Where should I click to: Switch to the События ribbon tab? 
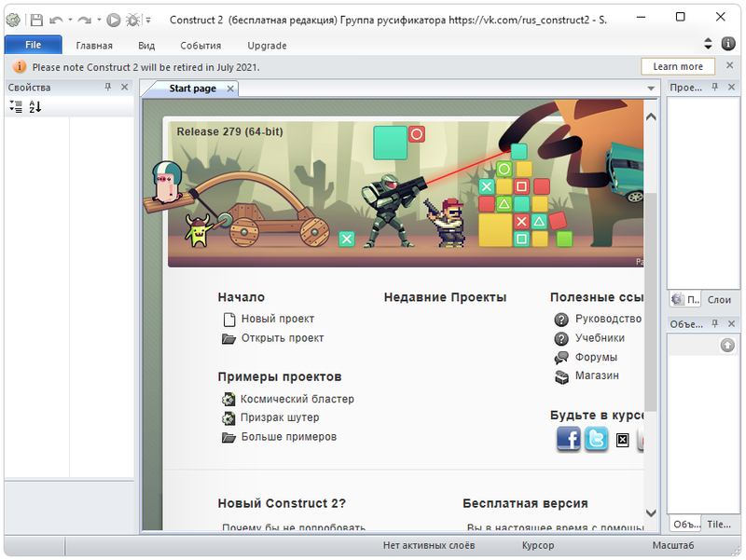pyautogui.click(x=200, y=45)
